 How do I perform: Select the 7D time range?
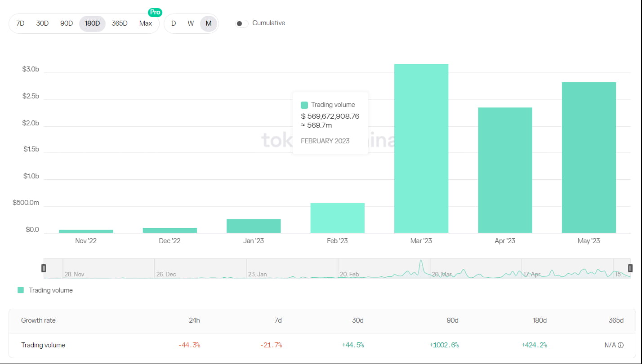[x=20, y=23]
